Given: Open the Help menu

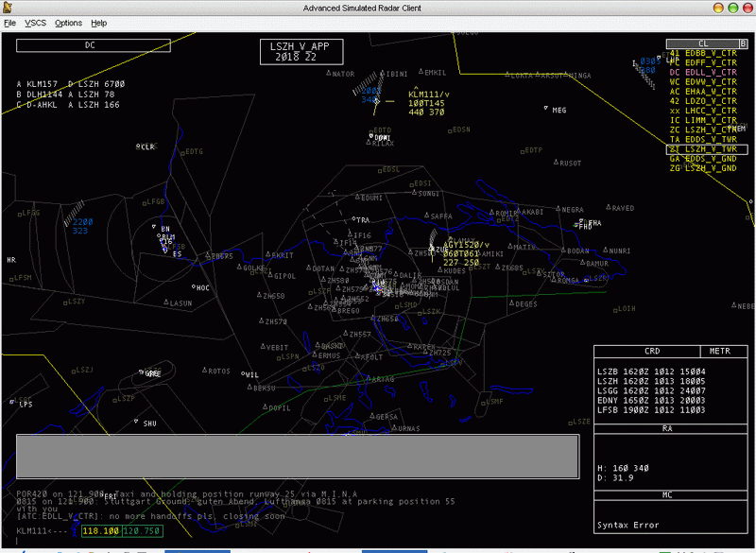Looking at the screenshot, I should pyautogui.click(x=98, y=22).
